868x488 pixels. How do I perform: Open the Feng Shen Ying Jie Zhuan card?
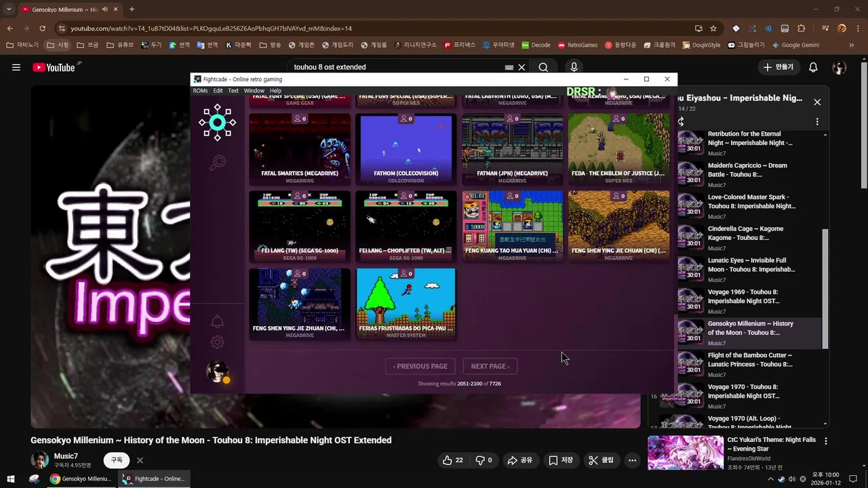(300, 304)
